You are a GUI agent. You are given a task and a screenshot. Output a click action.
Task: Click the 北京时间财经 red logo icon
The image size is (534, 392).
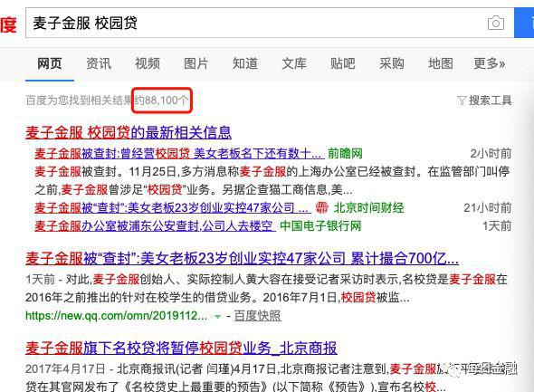coord(322,207)
